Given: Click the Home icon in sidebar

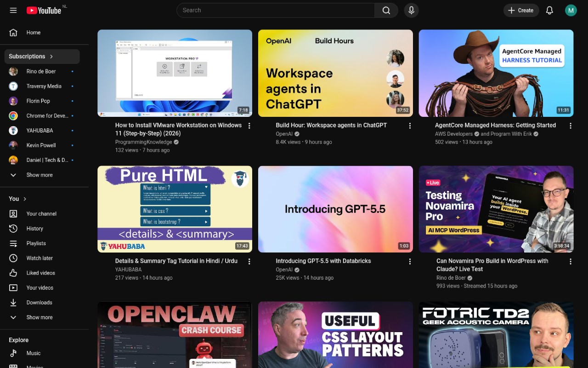Looking at the screenshot, I should (x=13, y=33).
